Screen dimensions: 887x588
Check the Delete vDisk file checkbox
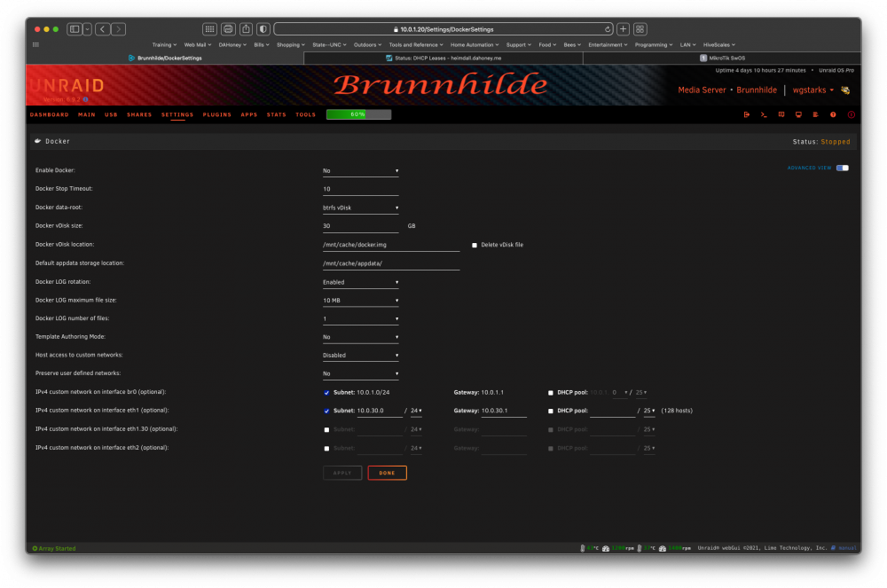click(475, 246)
